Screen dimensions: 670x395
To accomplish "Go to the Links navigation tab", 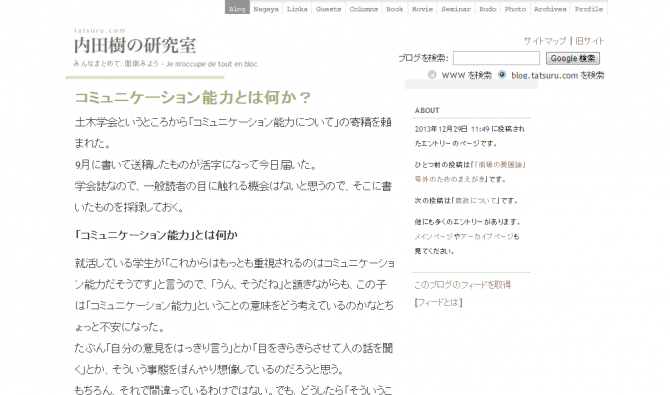I will click(297, 8).
